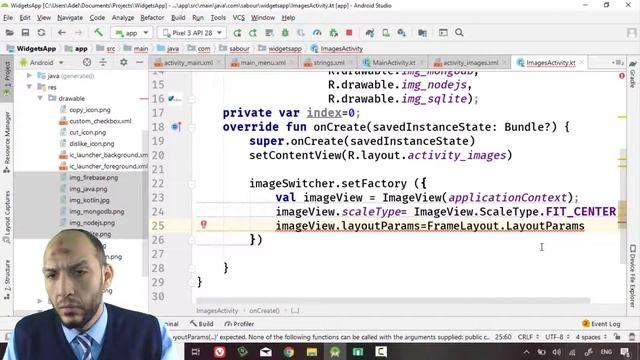
Task: Select img_kotlin.jpg in project tree
Action: coord(89,200)
